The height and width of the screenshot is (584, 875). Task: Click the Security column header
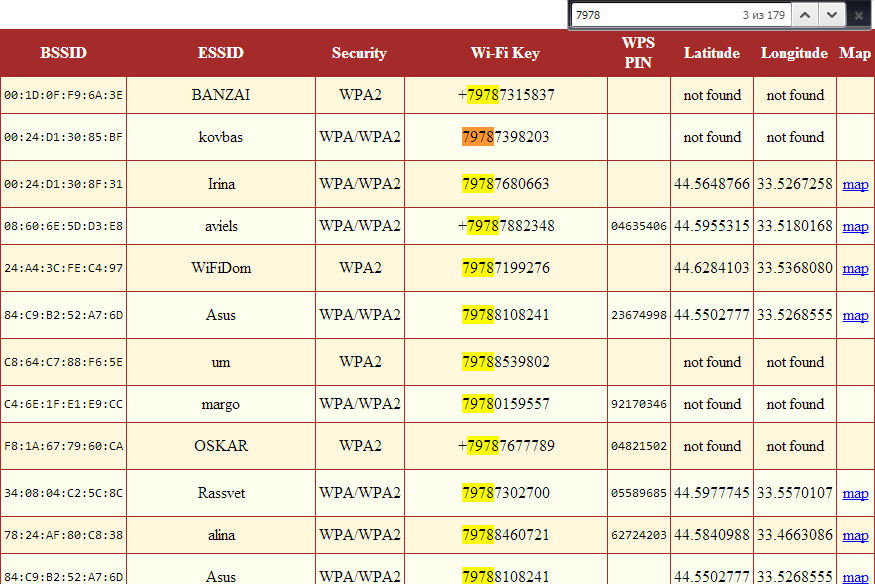tap(359, 53)
